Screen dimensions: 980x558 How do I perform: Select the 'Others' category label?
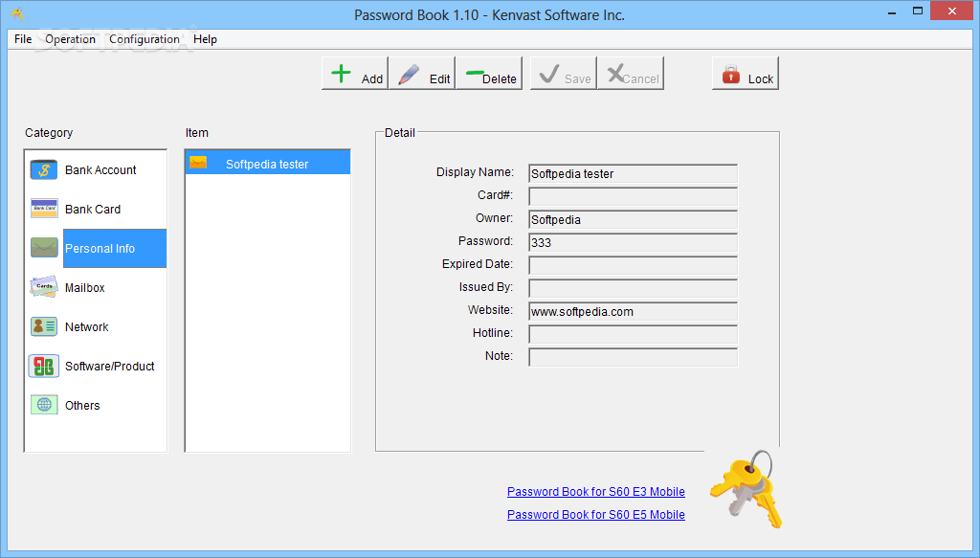[82, 406]
